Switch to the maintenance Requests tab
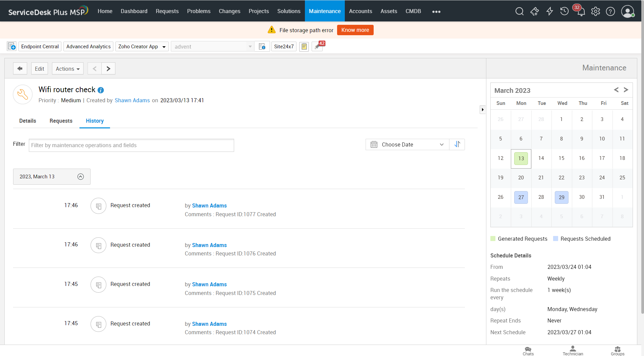 61,121
